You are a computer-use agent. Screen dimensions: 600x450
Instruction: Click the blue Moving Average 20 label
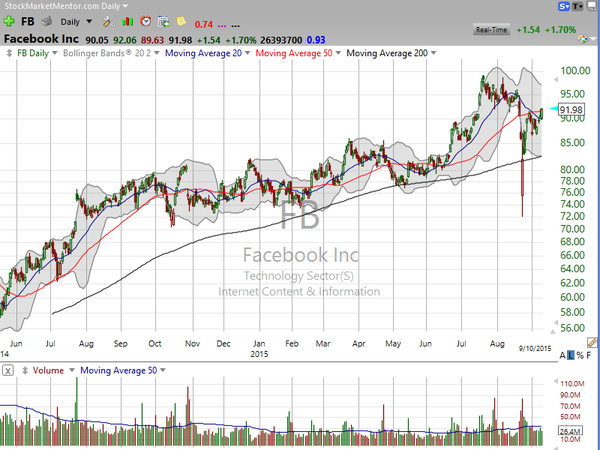[x=203, y=53]
